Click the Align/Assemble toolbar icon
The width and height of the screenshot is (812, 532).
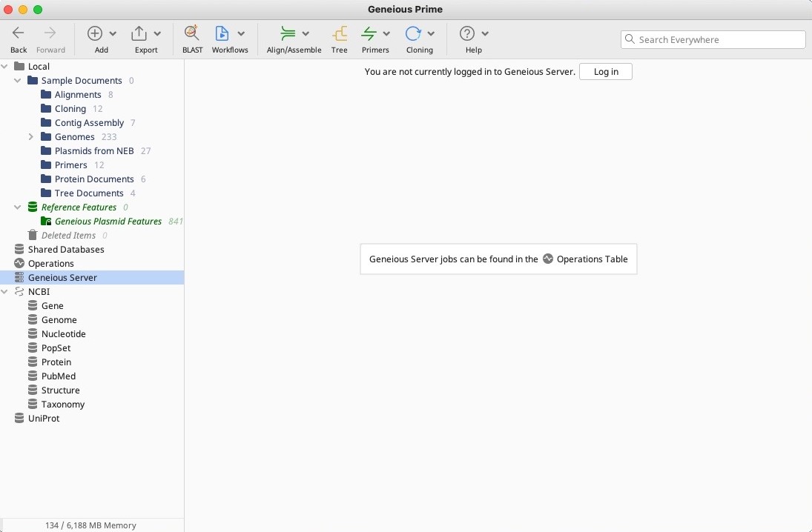point(288,34)
